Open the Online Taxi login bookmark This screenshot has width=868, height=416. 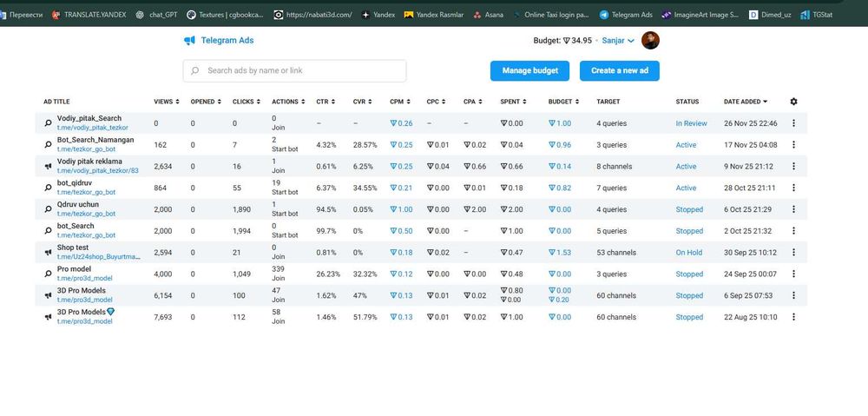[551, 15]
